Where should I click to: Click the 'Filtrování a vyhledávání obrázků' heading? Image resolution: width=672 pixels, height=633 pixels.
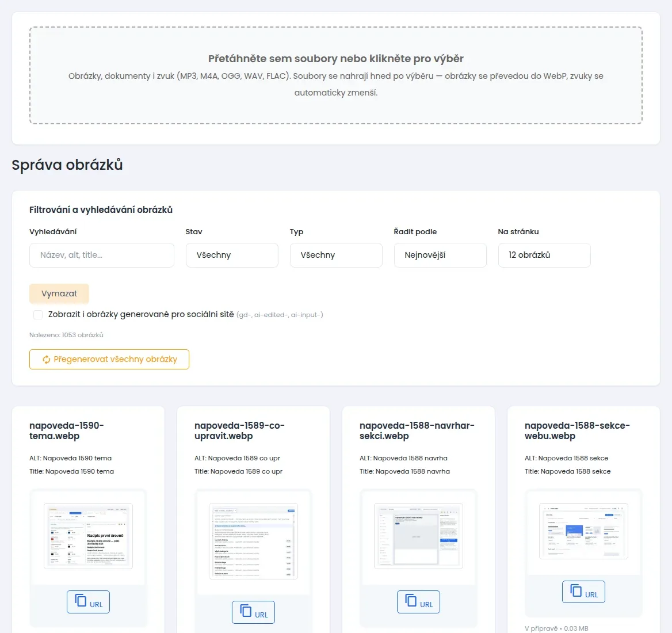[x=101, y=209]
